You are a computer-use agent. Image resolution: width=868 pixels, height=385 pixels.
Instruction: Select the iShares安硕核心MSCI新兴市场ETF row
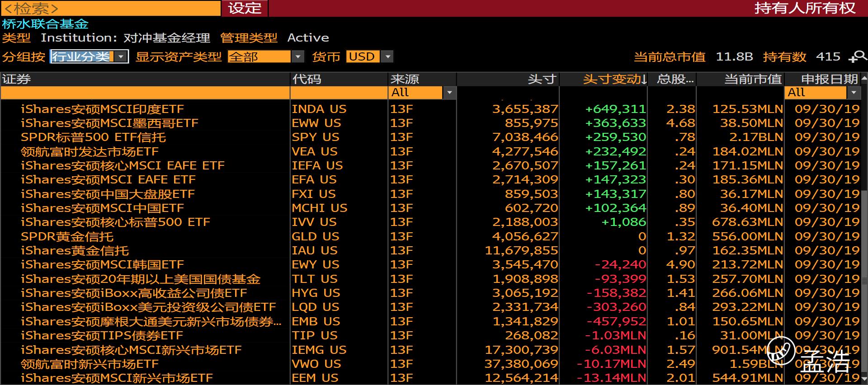pyautogui.click(x=431, y=350)
